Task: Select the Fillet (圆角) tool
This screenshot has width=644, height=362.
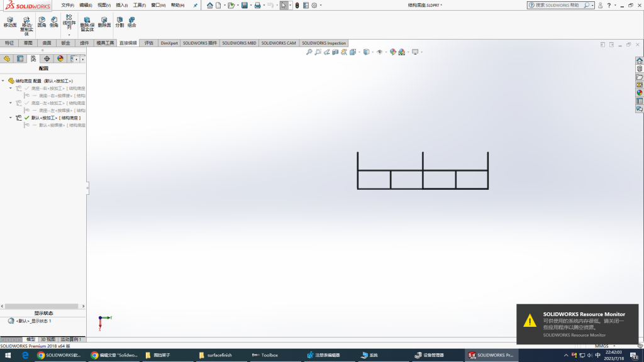Action: click(42, 22)
